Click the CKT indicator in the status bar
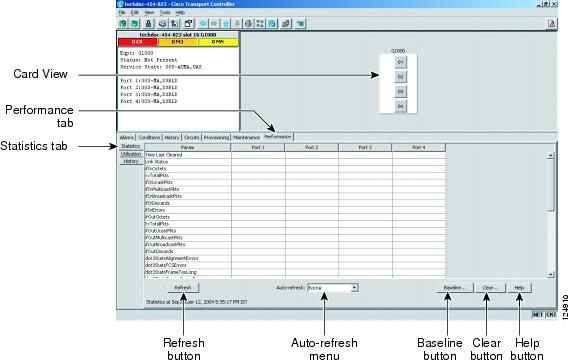 (x=551, y=314)
